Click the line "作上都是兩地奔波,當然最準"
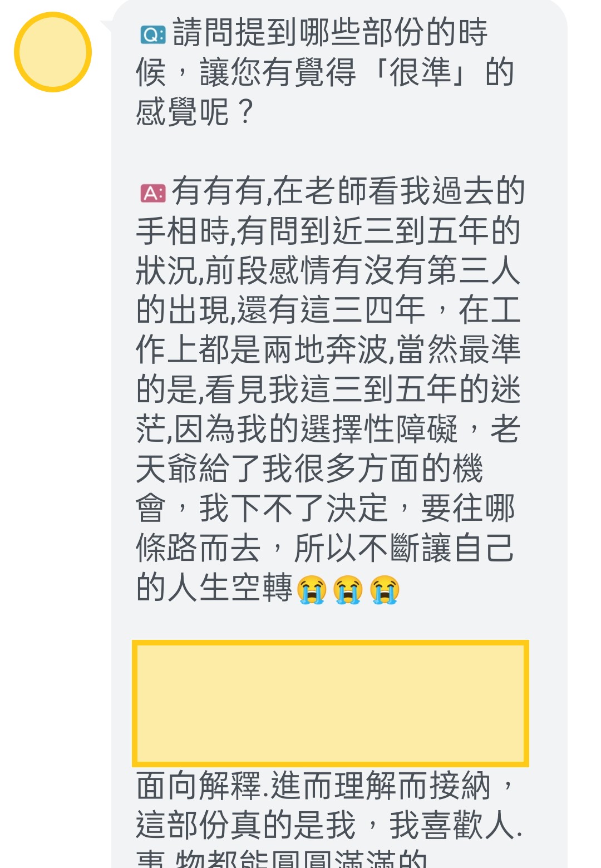 [x=329, y=350]
